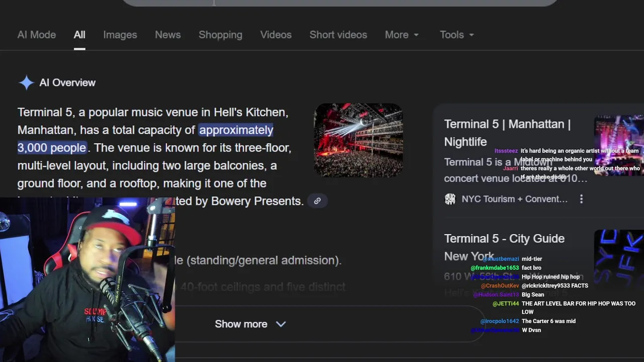Open the Nightlife result thumbnail image
644x362 pixels.
[x=618, y=145]
